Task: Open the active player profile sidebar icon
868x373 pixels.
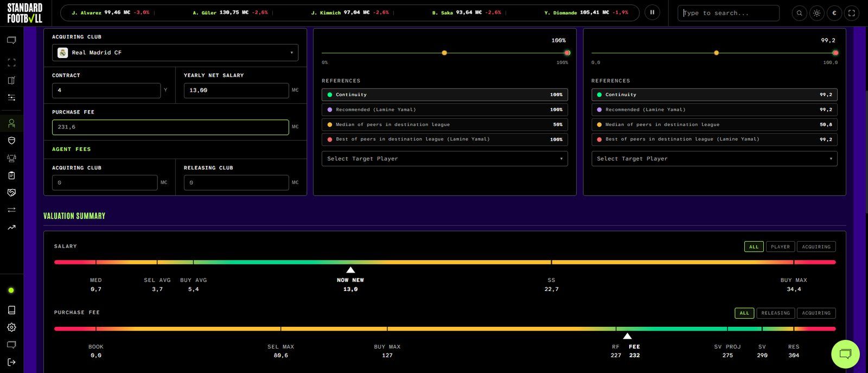Action: tap(11, 123)
